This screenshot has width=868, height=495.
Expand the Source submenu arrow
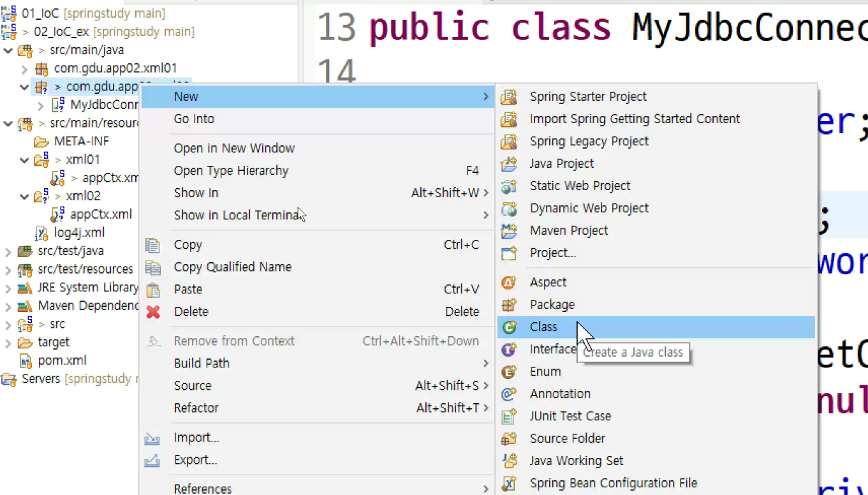tap(486, 385)
